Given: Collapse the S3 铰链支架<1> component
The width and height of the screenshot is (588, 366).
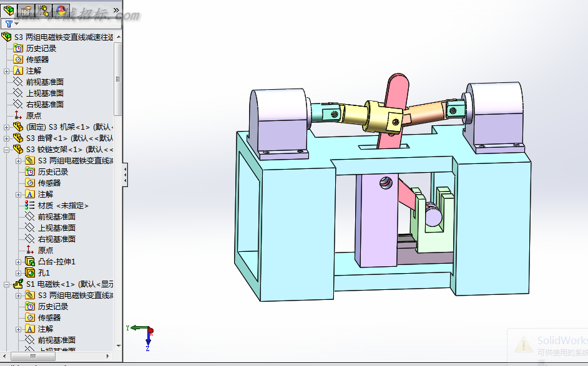Looking at the screenshot, I should pos(6,150).
